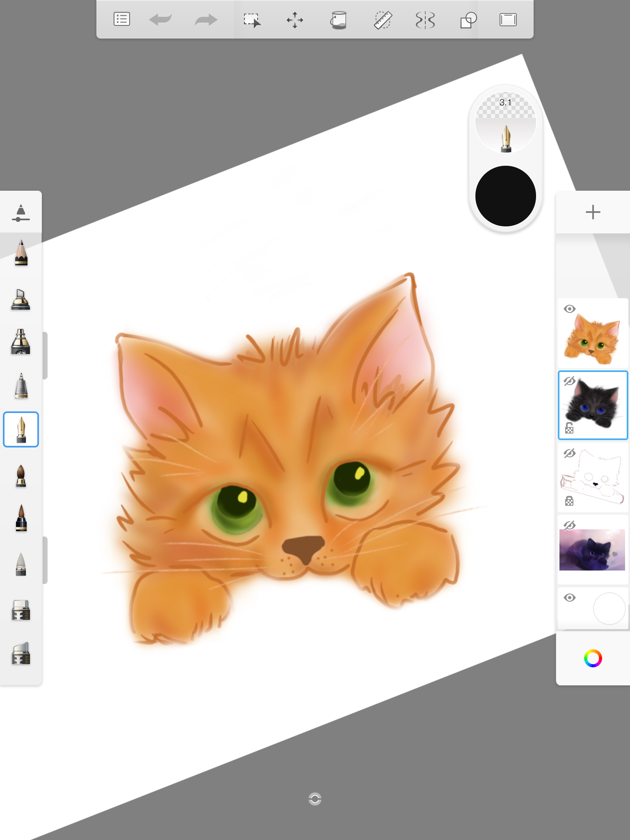Toggle full-screen canvas mode in the toolbar
Image resolution: width=630 pixels, height=840 pixels.
[x=508, y=20]
